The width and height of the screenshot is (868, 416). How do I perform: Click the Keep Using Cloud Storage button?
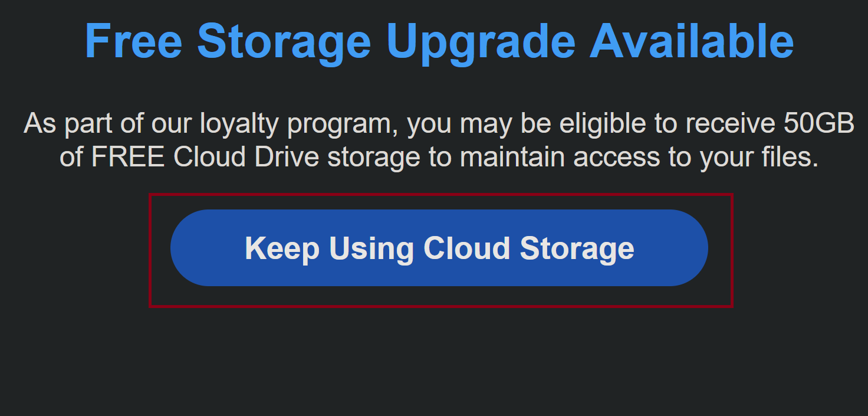[x=439, y=248]
